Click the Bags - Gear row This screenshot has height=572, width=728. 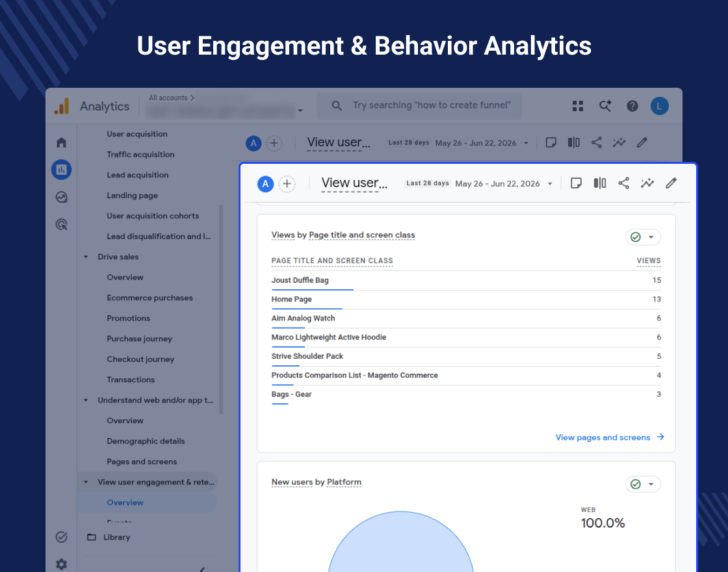point(466,395)
